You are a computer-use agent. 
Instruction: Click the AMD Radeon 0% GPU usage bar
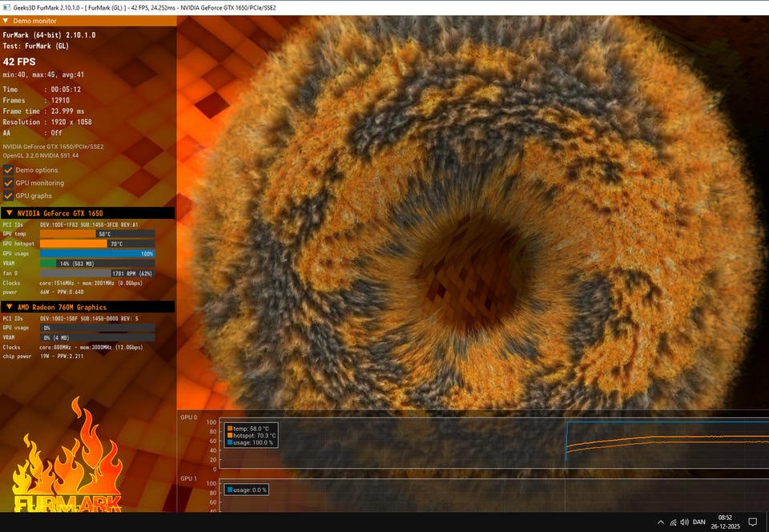click(x=97, y=328)
